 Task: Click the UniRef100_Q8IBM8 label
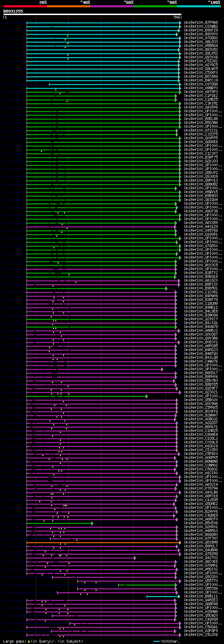click(x=201, y=543)
